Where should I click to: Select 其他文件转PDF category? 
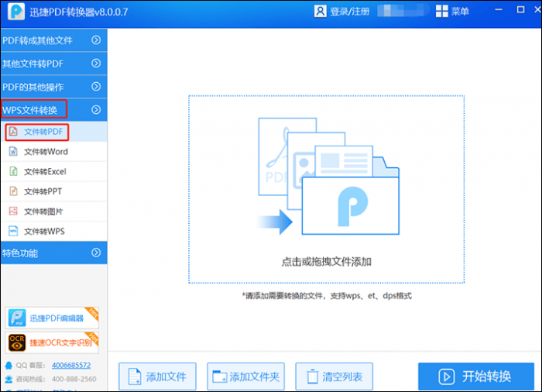pos(54,64)
